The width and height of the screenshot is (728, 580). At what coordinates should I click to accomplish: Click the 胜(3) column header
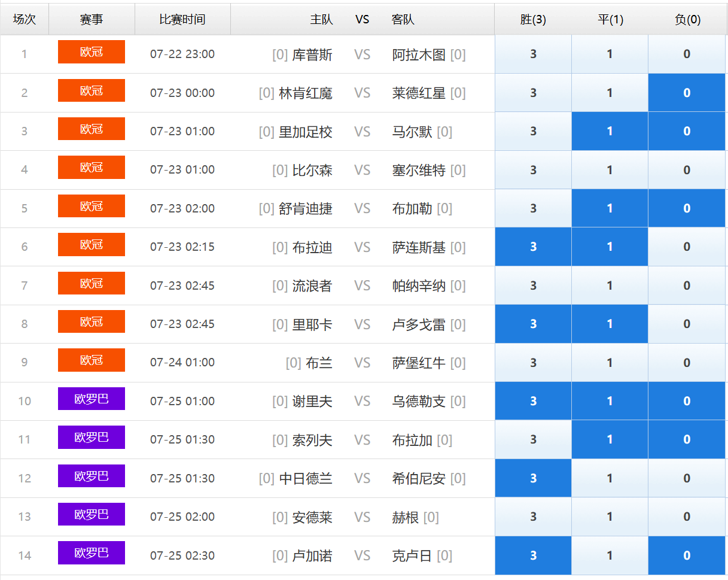(x=533, y=19)
